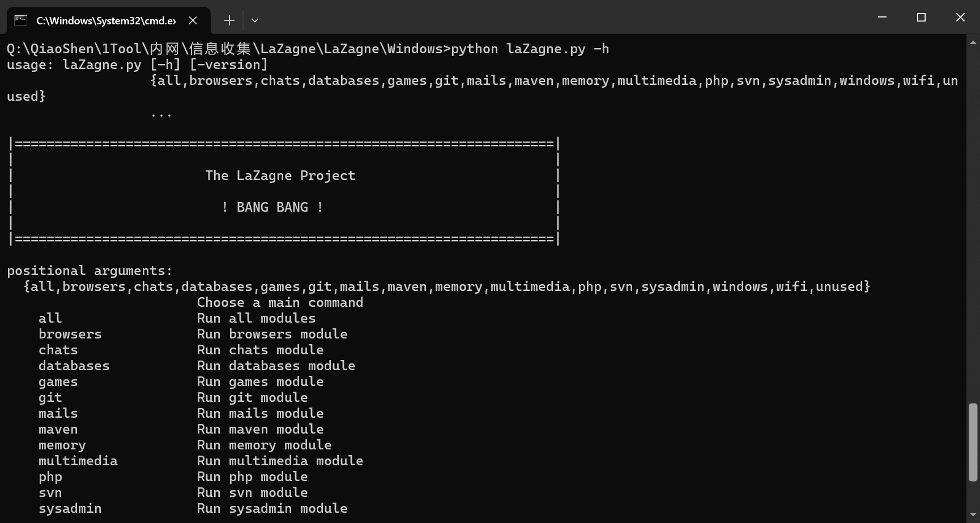The height and width of the screenshot is (523, 980).
Task: Click the 'Run sysadmin module' description
Action: point(272,508)
